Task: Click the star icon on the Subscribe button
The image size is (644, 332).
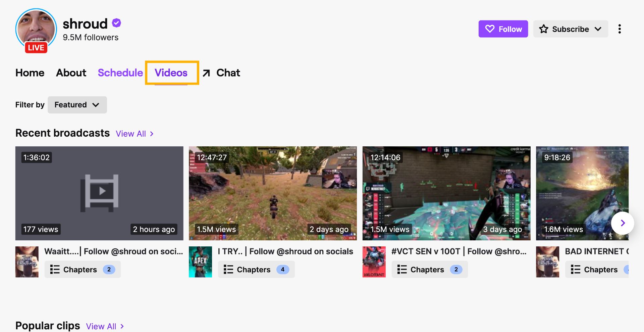Action: tap(543, 29)
